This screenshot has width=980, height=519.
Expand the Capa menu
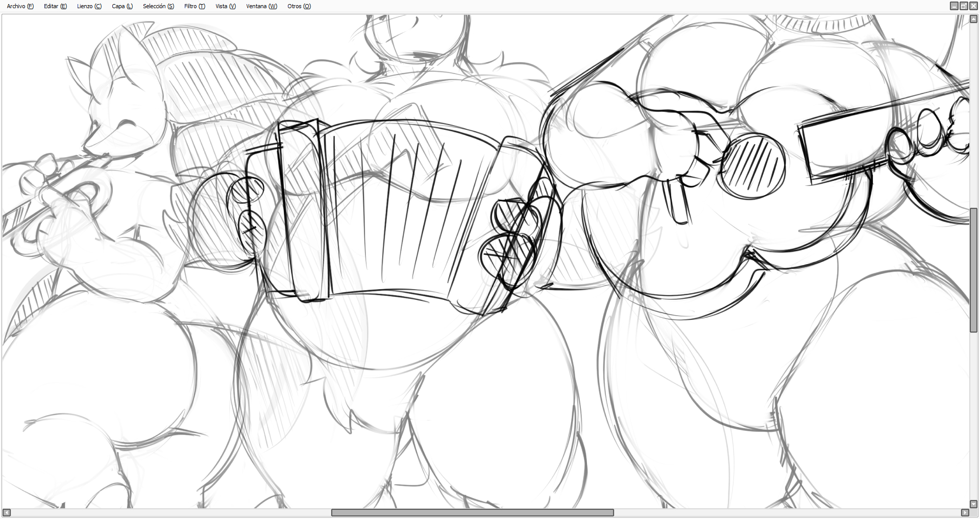click(x=122, y=6)
